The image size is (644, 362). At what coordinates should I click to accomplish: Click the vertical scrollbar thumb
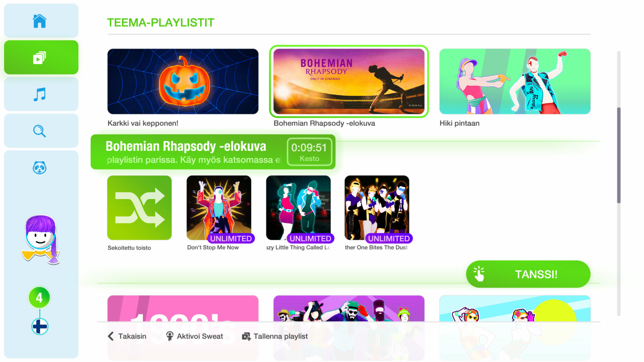click(619, 155)
